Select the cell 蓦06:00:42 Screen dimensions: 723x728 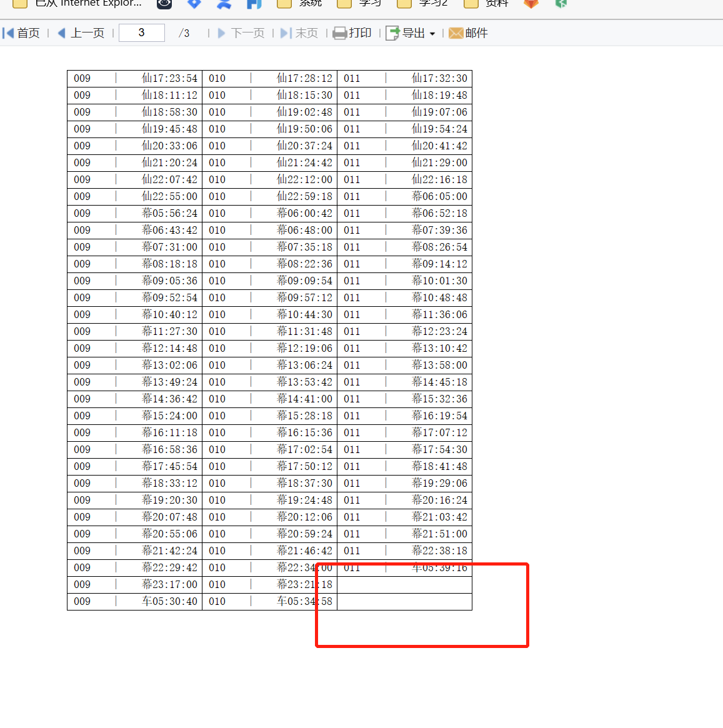pyautogui.click(x=304, y=213)
